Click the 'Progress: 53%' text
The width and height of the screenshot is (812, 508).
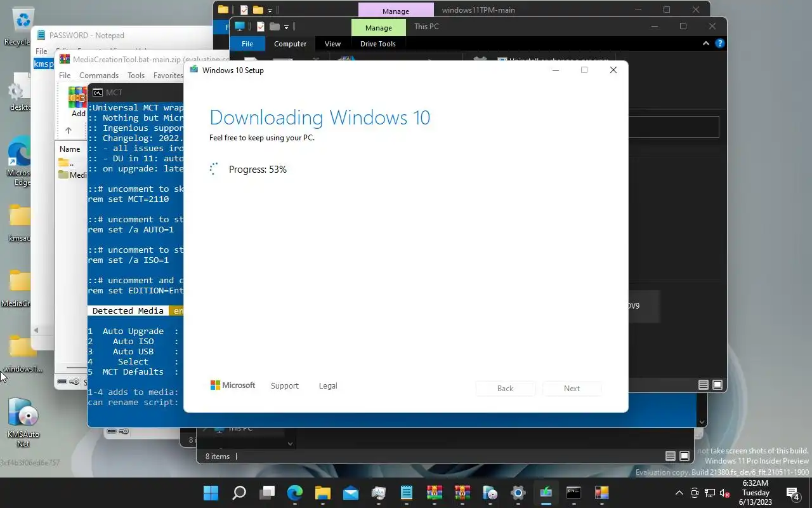(258, 170)
